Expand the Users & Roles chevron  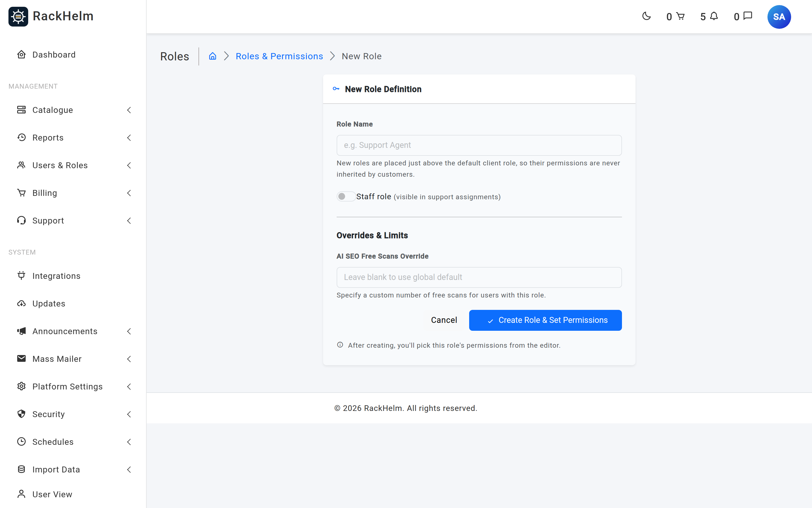[129, 165]
